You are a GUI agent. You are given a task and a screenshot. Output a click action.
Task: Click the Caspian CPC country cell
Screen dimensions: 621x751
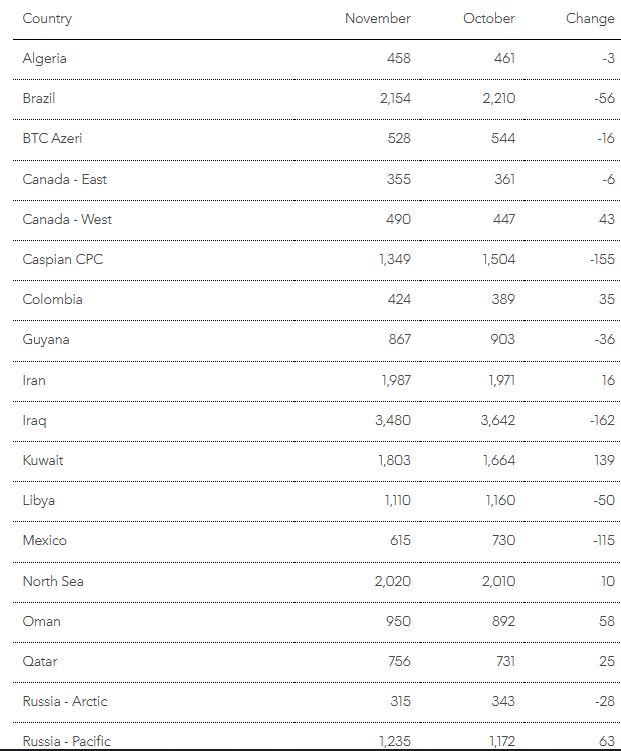coord(63,259)
